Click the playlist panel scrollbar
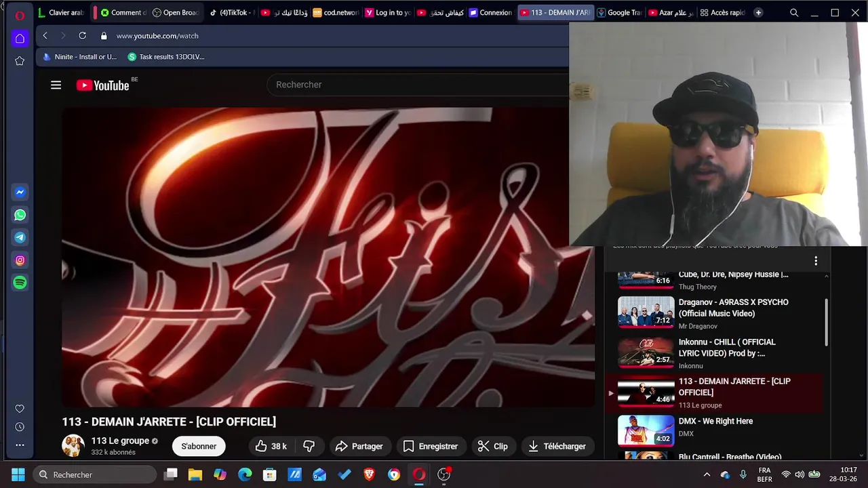868x488 pixels. tap(826, 322)
